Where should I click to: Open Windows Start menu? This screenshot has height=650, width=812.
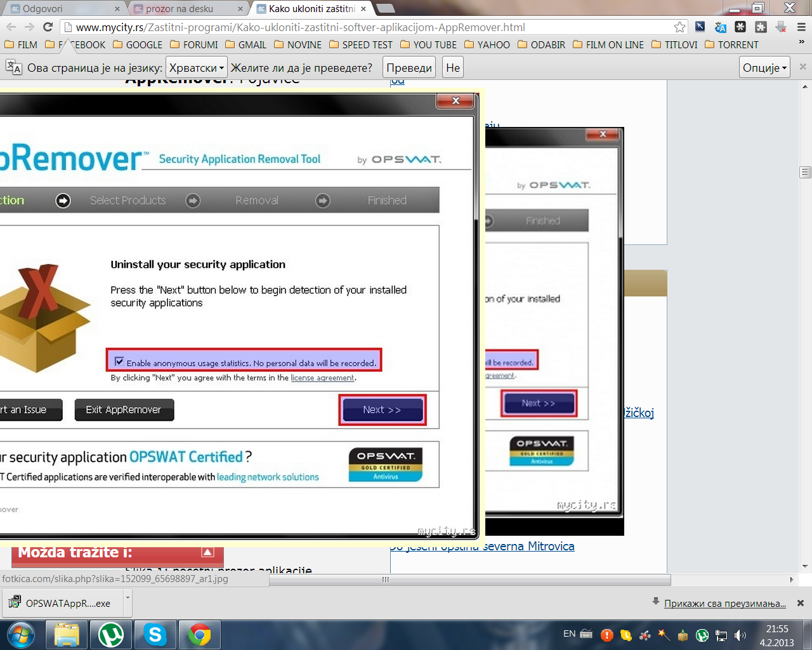21,635
